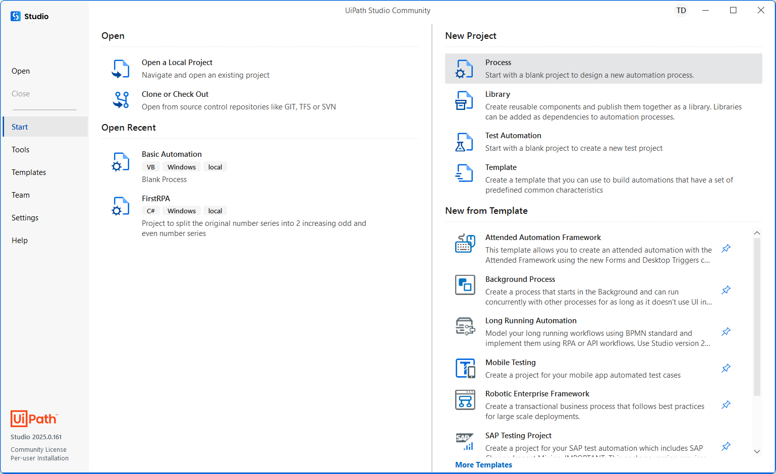
Task: Click the Open a Local Project icon
Action: click(x=120, y=69)
